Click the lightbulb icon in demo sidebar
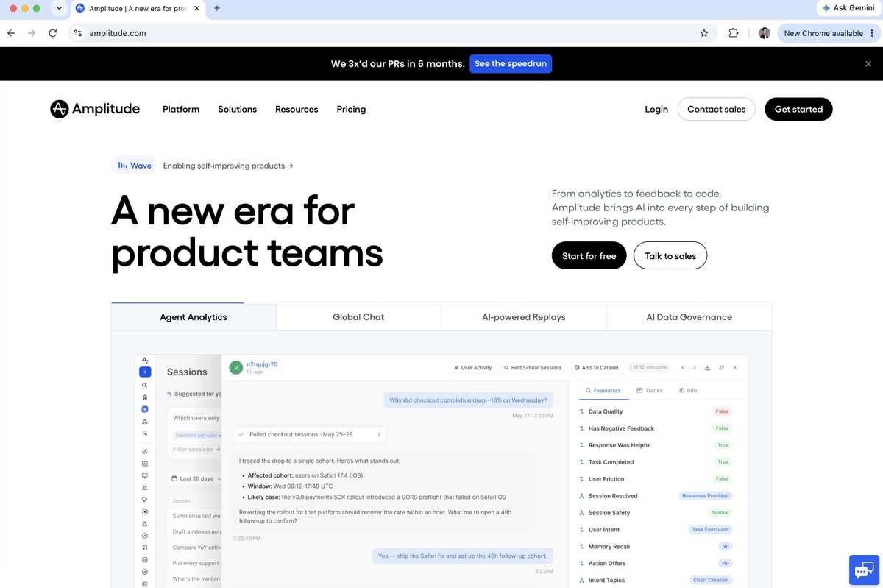This screenshot has width=883, height=588. 145,499
